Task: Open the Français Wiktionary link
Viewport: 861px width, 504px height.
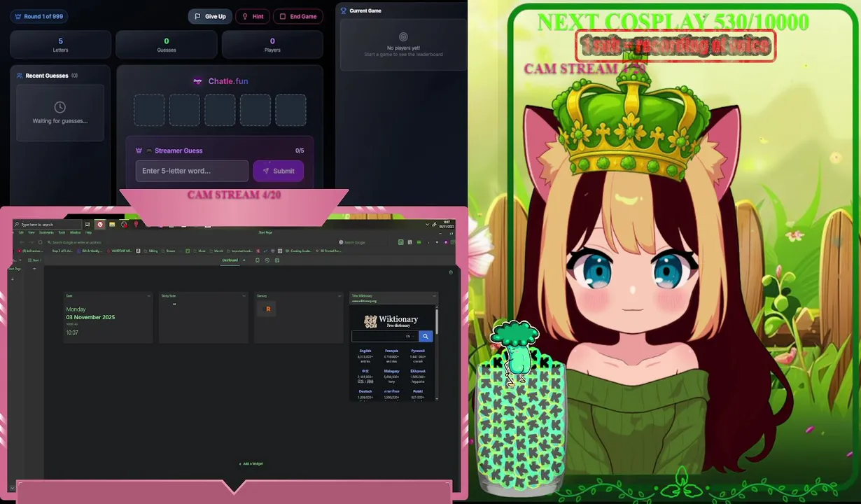Action: point(392,351)
